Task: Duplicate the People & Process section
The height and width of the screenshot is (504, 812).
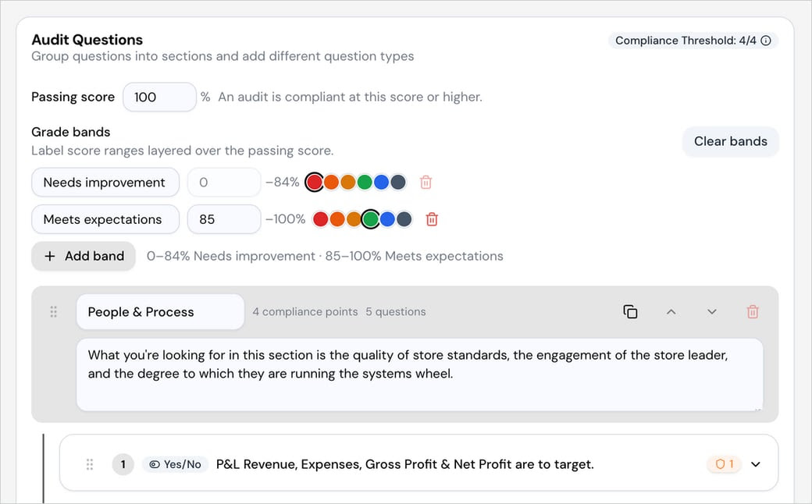Action: (x=630, y=311)
